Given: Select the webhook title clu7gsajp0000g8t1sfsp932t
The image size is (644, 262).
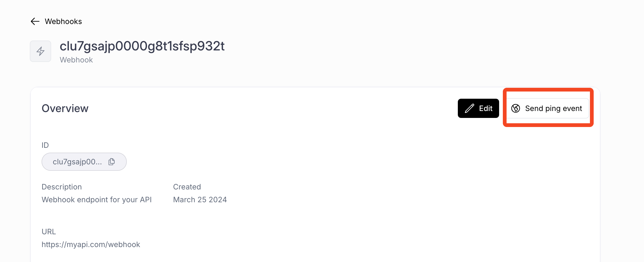Looking at the screenshot, I should [x=142, y=46].
